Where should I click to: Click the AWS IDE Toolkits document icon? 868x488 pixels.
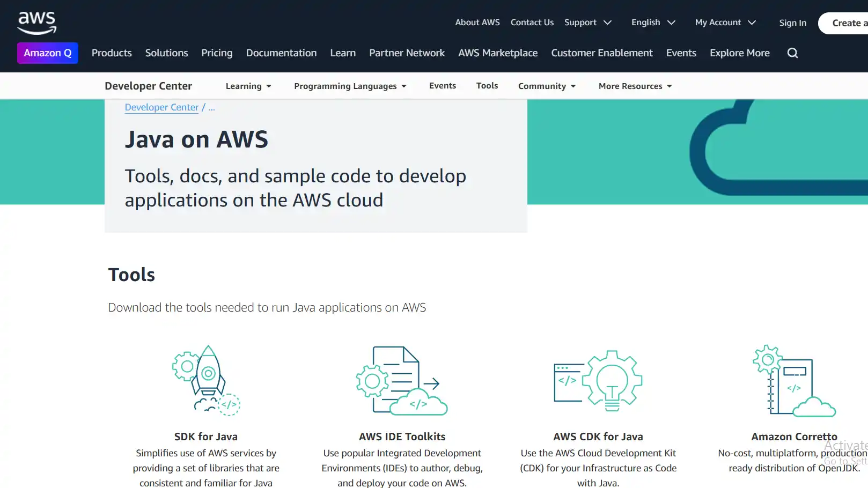point(401,380)
